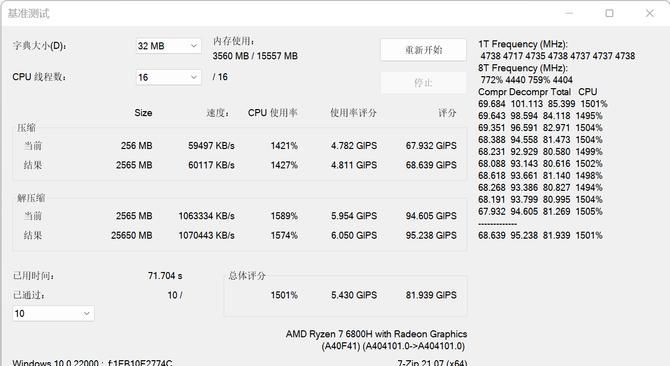
Task: Open the dictionary size 32 MB dropdown
Action: (168, 46)
